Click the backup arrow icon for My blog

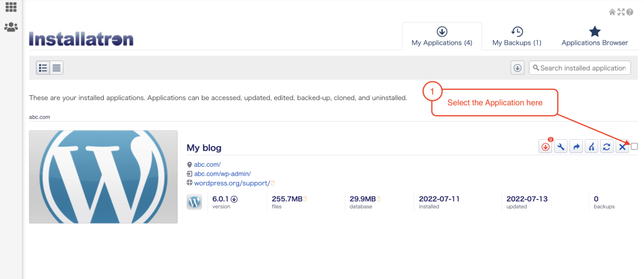click(576, 147)
